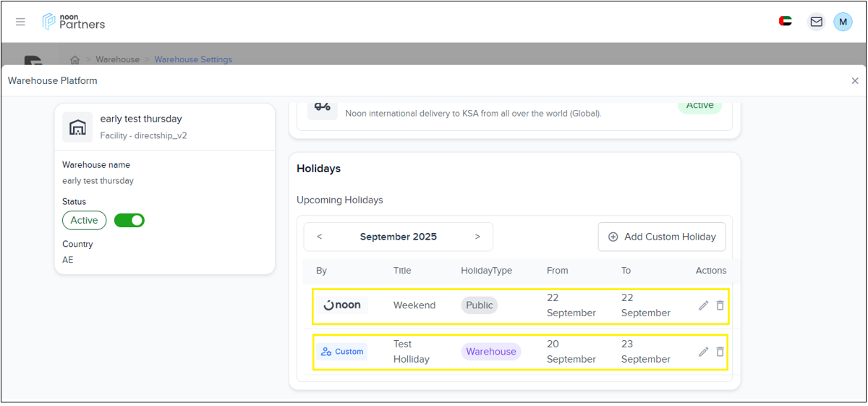
Task: Open the UAE flag country selector
Action: pos(785,22)
